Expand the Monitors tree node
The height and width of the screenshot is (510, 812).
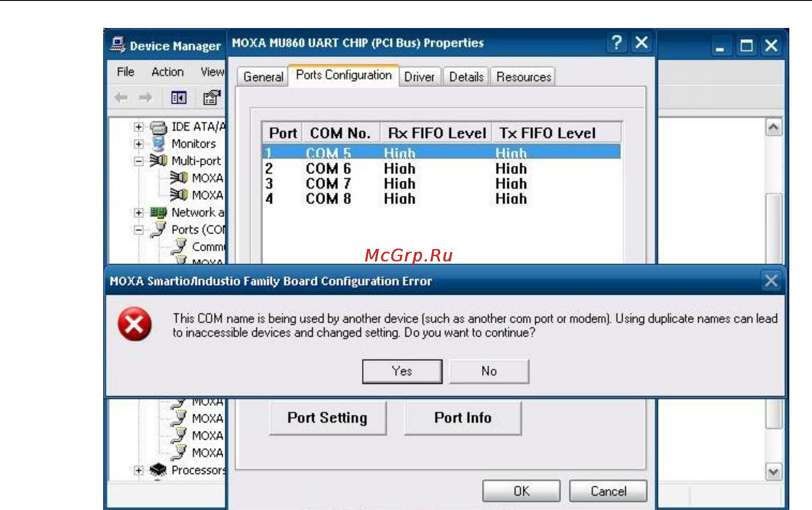139,144
